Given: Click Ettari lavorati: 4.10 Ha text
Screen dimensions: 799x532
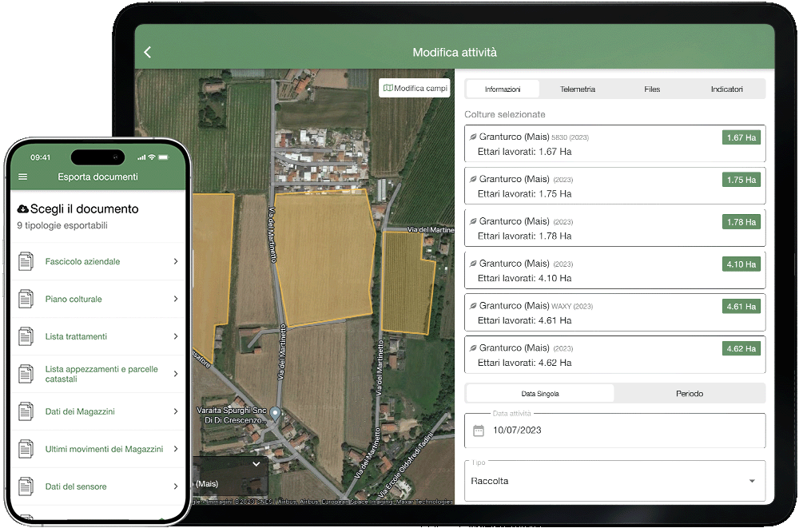Looking at the screenshot, I should [x=524, y=279].
